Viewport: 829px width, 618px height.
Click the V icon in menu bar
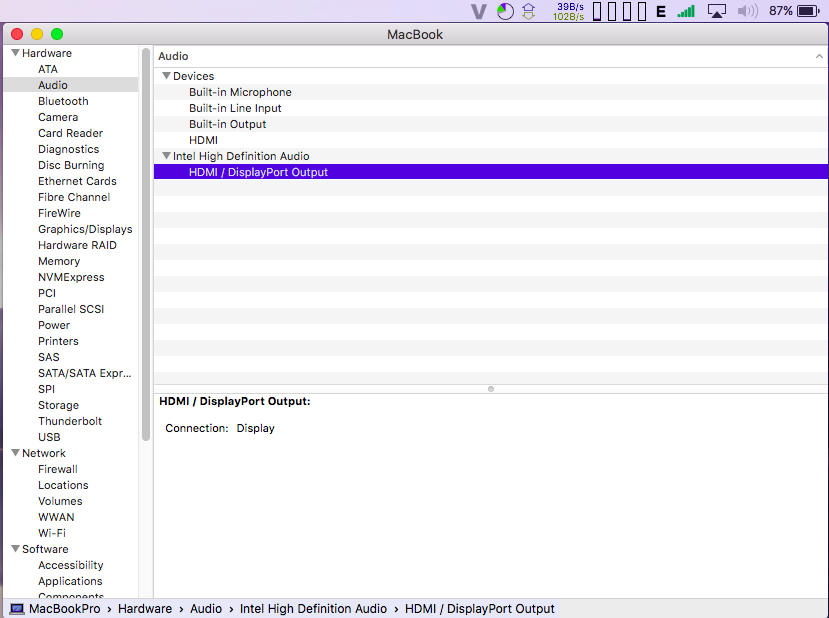point(478,11)
